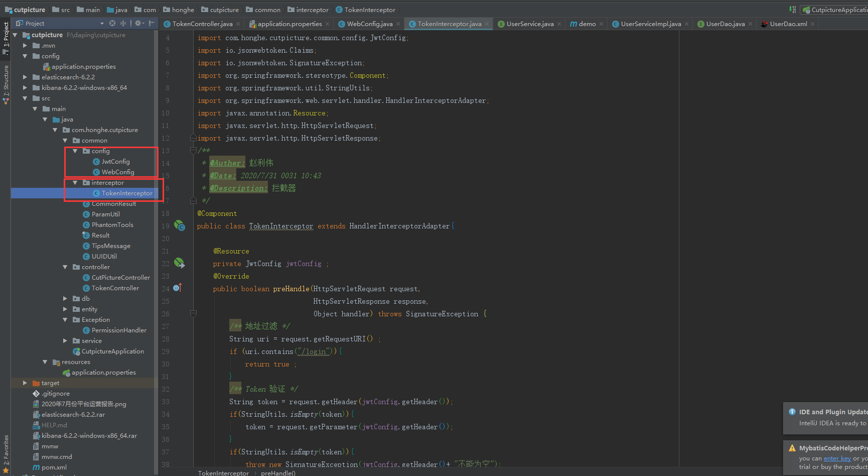
Task: Click the enter key link in the notification
Action: pos(836,458)
